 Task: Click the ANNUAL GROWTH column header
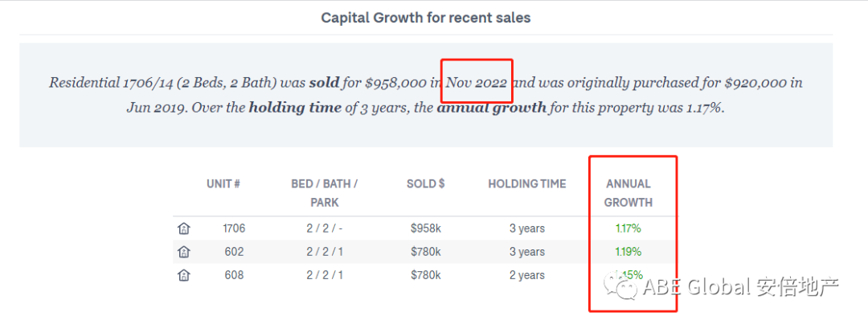(x=628, y=193)
